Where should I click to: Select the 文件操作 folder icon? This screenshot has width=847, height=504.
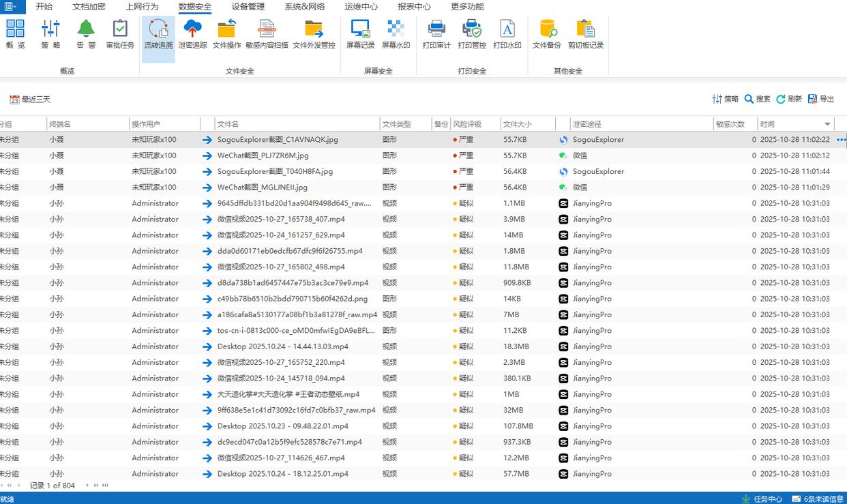click(x=226, y=34)
